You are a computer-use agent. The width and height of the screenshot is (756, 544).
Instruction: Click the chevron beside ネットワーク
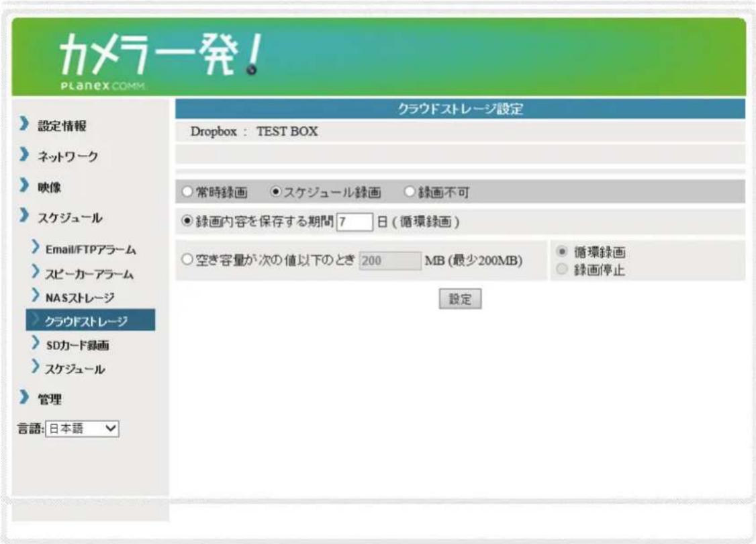tap(24, 154)
